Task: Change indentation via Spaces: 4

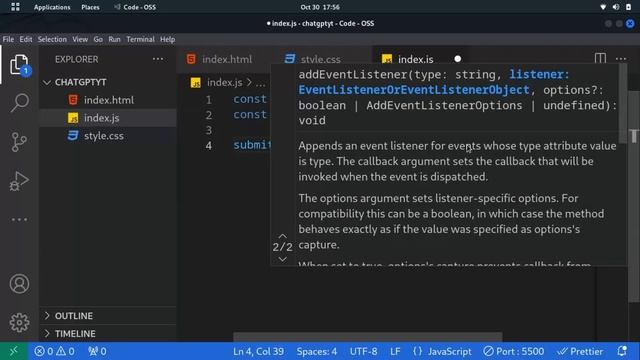Action: [317, 351]
